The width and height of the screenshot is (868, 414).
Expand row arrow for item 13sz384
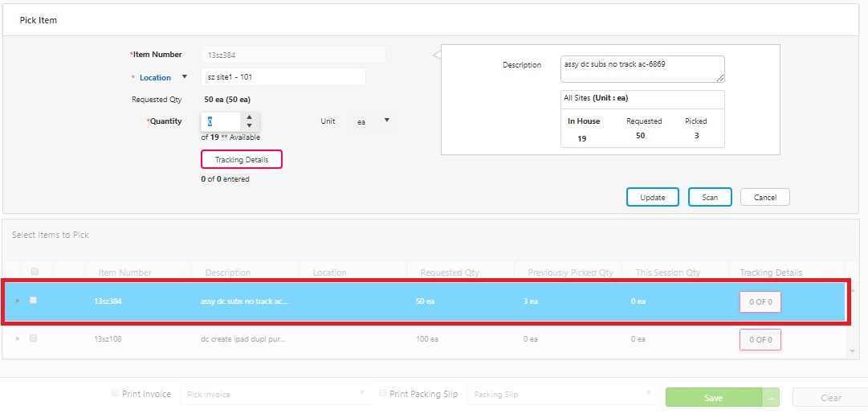click(x=18, y=301)
